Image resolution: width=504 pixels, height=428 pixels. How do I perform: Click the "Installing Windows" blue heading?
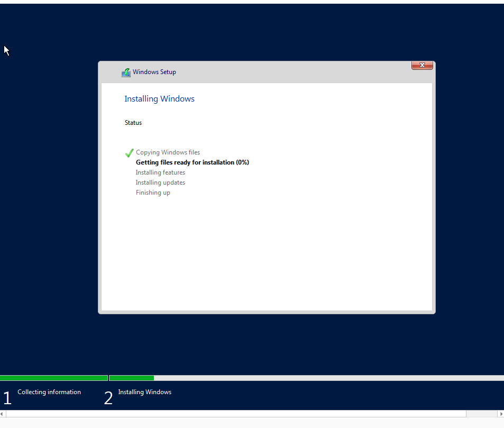click(x=159, y=99)
